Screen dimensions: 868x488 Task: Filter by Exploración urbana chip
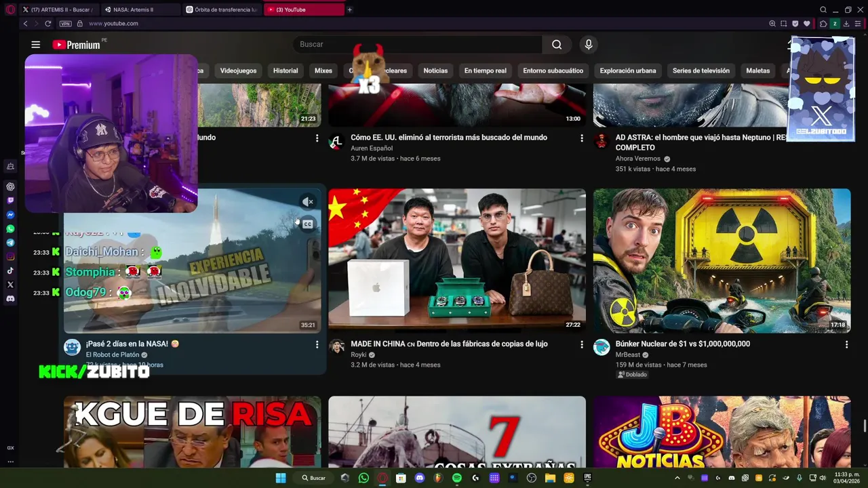point(628,70)
